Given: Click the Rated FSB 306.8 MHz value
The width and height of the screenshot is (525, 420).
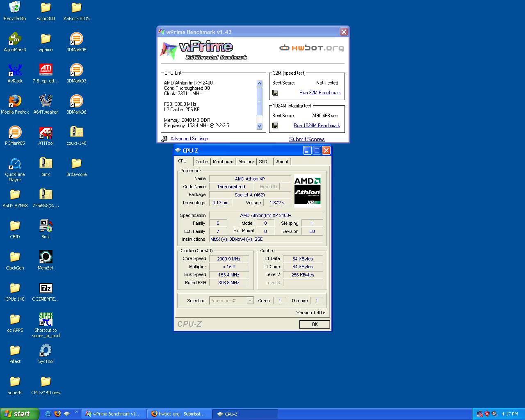Looking at the screenshot, I should tap(229, 283).
